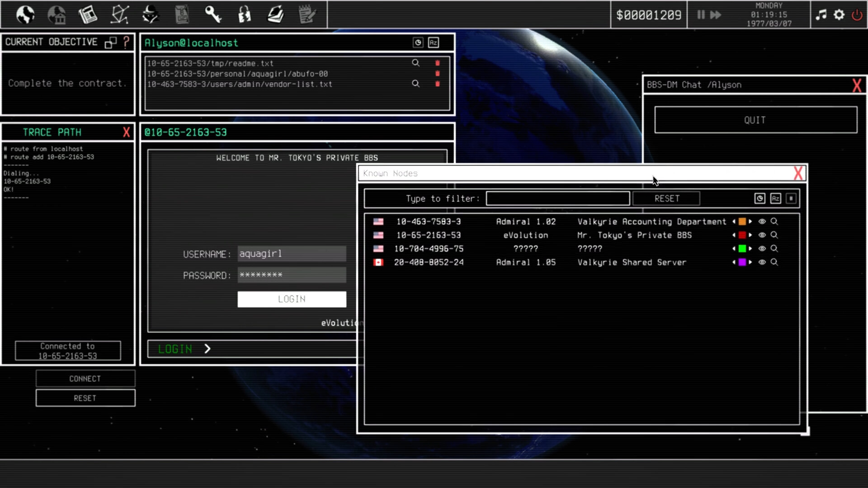Toggle the eye icon for Valkyrie Shared Server
868x488 pixels.
[x=762, y=263]
